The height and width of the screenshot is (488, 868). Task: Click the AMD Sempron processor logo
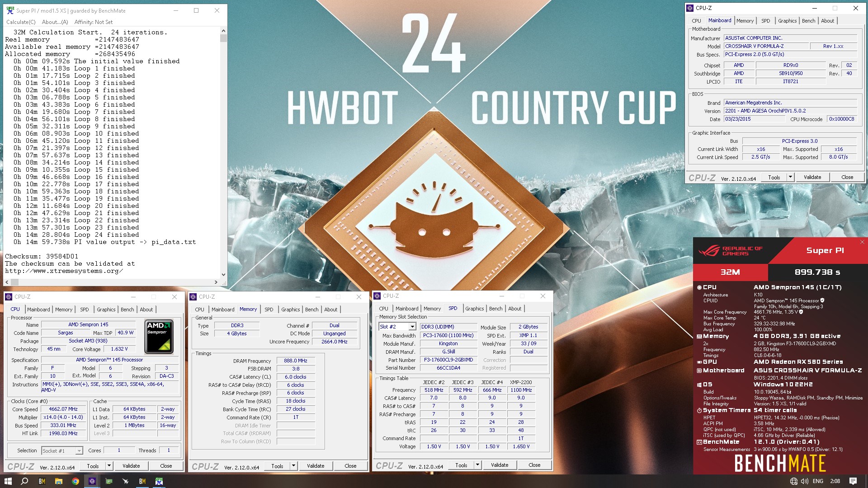159,337
